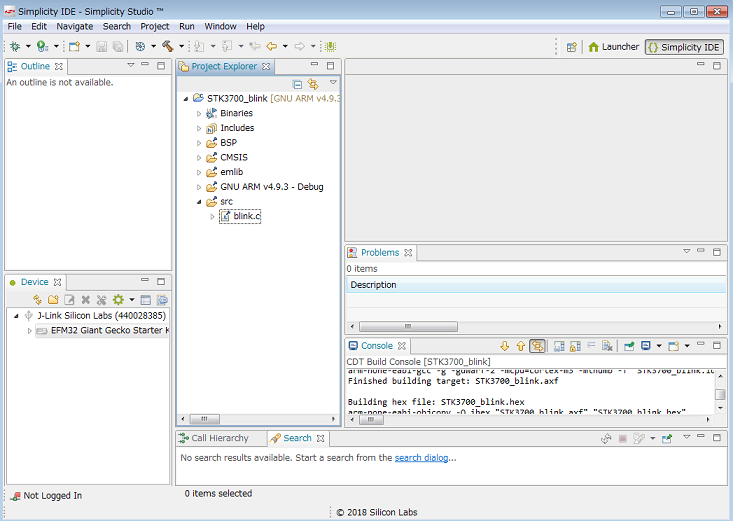Click the Console save build log icon
The image size is (733, 521).
tap(559, 346)
